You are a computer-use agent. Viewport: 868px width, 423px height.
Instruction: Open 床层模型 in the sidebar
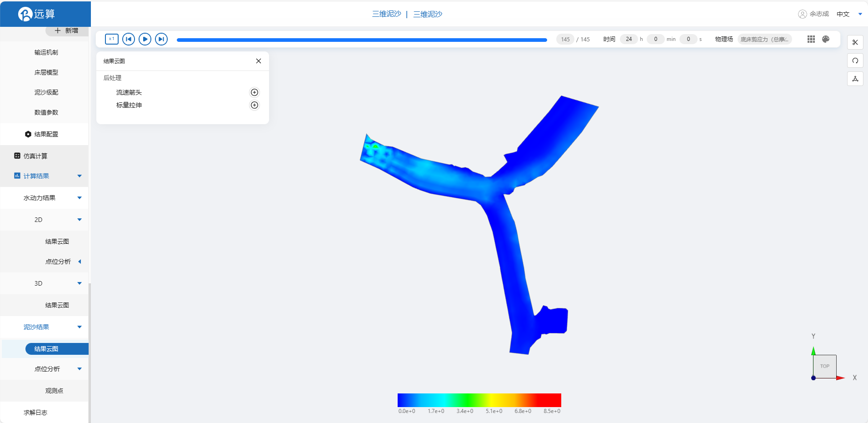(x=46, y=72)
